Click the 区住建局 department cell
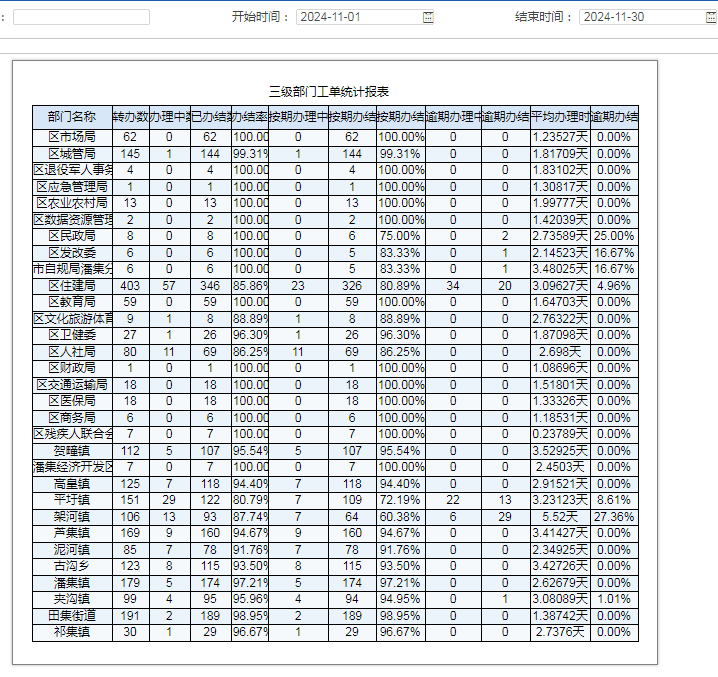The image size is (718, 677). click(72, 286)
